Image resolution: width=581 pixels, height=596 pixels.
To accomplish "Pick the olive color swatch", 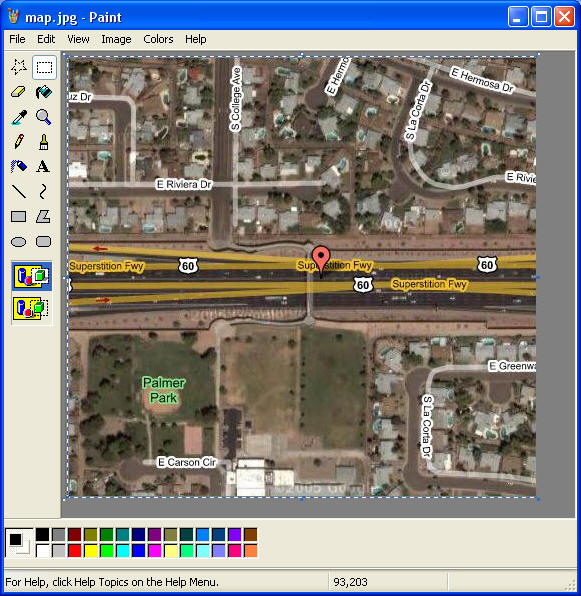I will (x=91, y=534).
